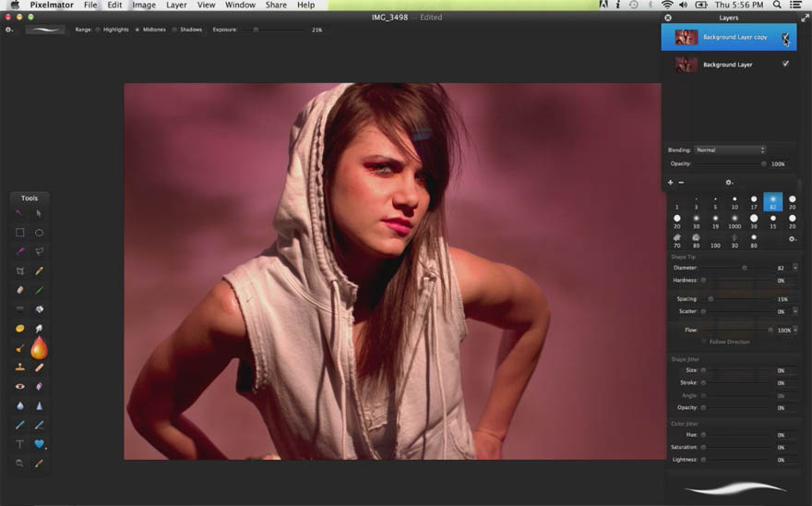Viewport: 812px width, 506px height.
Task: Toggle Background Layer visibility checkbox
Action: (785, 64)
